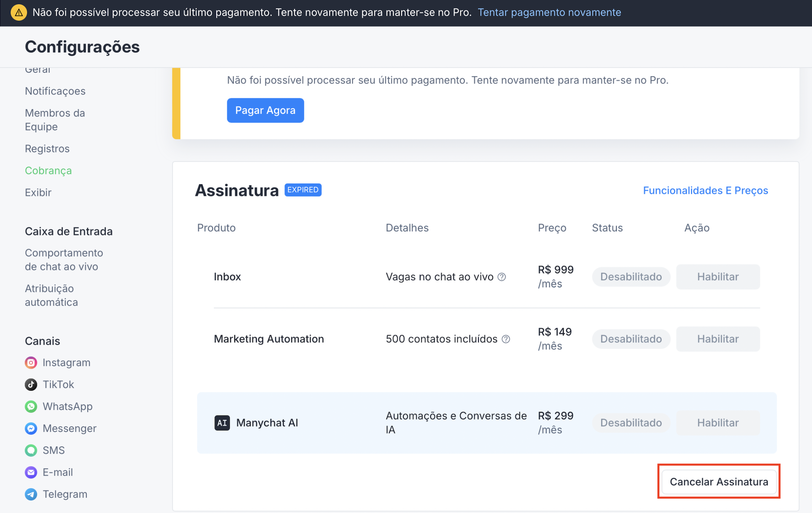
Task: Open Registros settings section
Action: (47, 149)
